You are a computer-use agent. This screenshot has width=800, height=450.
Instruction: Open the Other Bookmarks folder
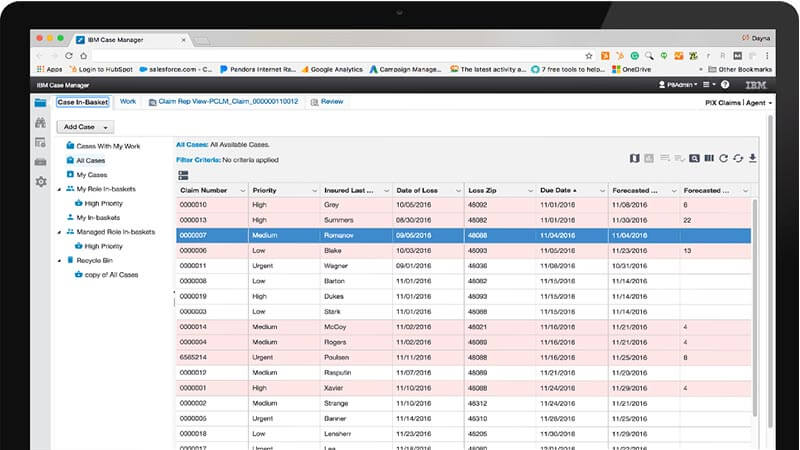pos(740,69)
